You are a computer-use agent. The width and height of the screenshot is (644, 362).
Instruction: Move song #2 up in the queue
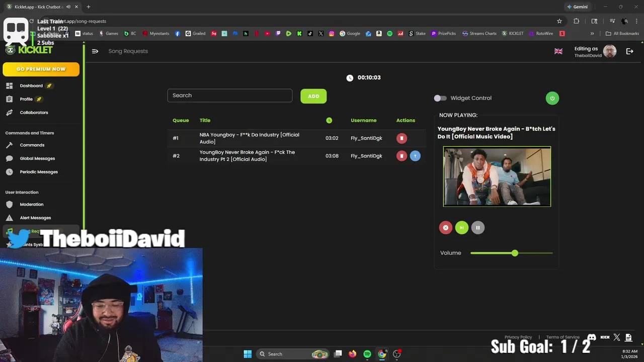415,156
